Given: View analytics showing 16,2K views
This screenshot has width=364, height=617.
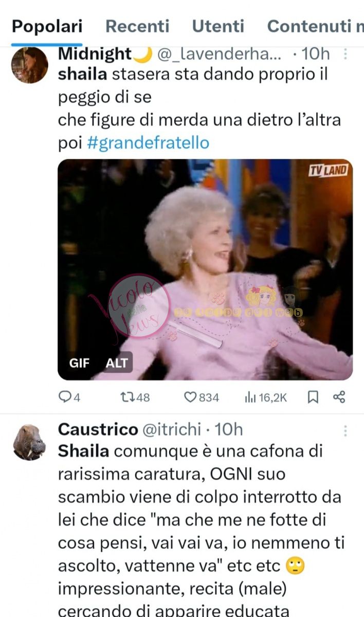Looking at the screenshot, I should [x=266, y=397].
